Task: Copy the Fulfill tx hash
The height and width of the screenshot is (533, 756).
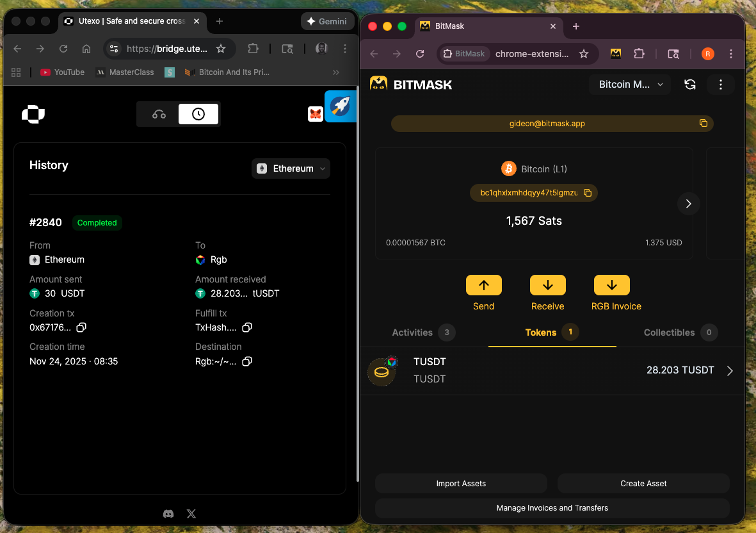Action: coord(247,327)
